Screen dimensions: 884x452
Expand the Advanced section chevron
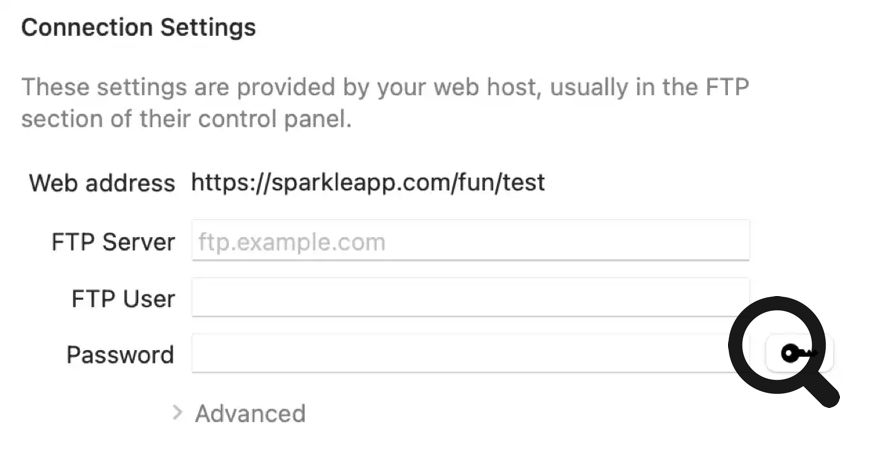(177, 412)
